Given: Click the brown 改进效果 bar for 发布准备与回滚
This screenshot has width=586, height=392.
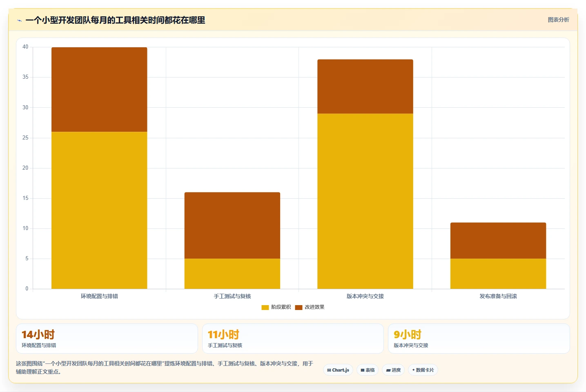Looking at the screenshot, I should (498, 241).
